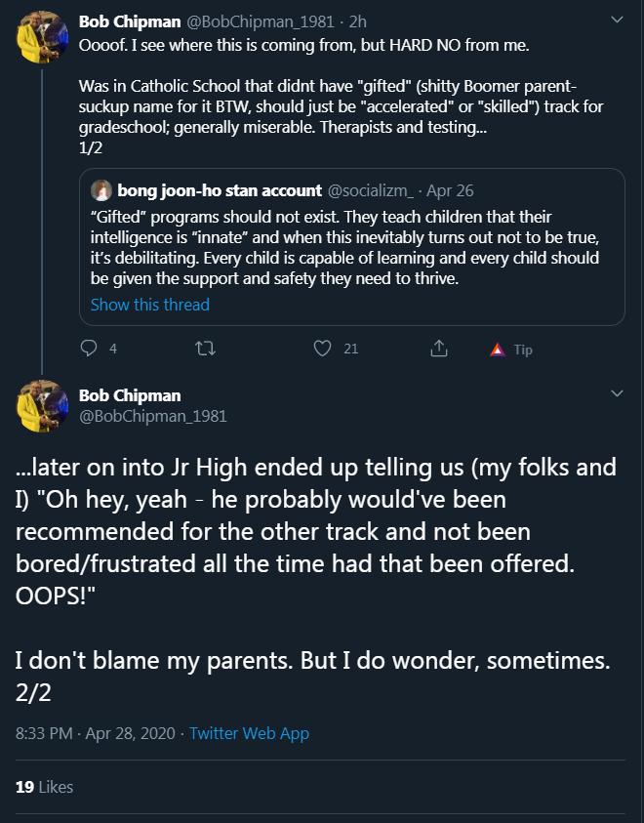Open the quoted tweet about Gifted programs
Viewport: 644px width, 823px height.
click(x=352, y=247)
